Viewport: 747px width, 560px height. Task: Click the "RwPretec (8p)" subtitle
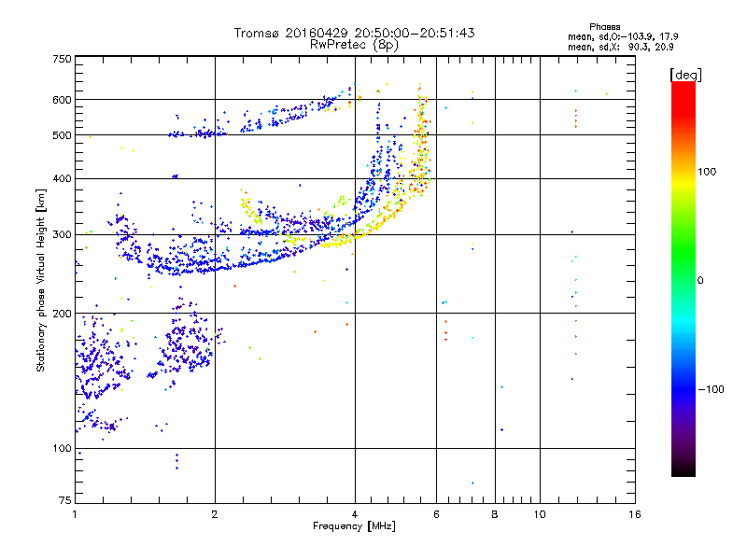354,45
